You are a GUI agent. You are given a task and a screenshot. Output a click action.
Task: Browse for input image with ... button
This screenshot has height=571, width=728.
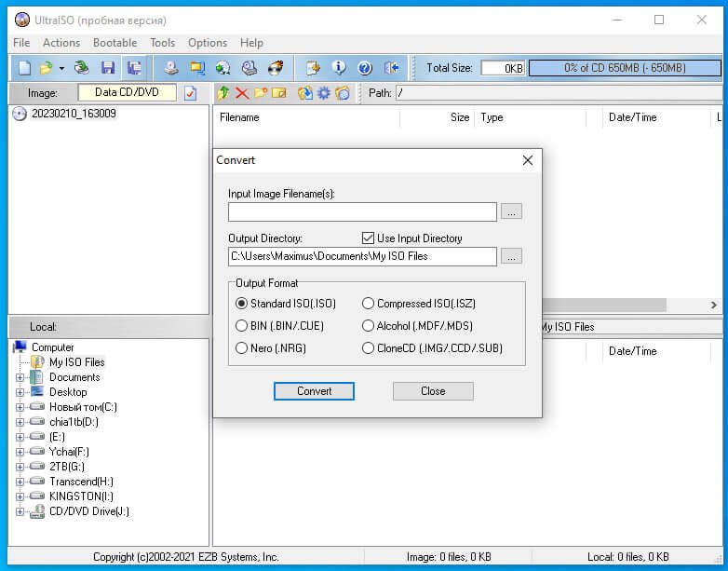511,211
